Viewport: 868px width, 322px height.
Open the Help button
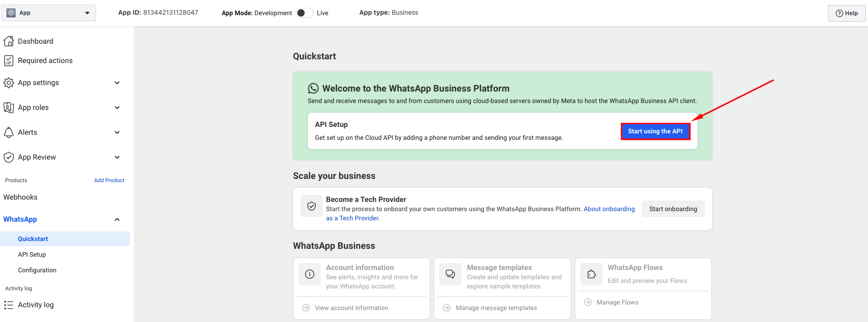point(846,13)
